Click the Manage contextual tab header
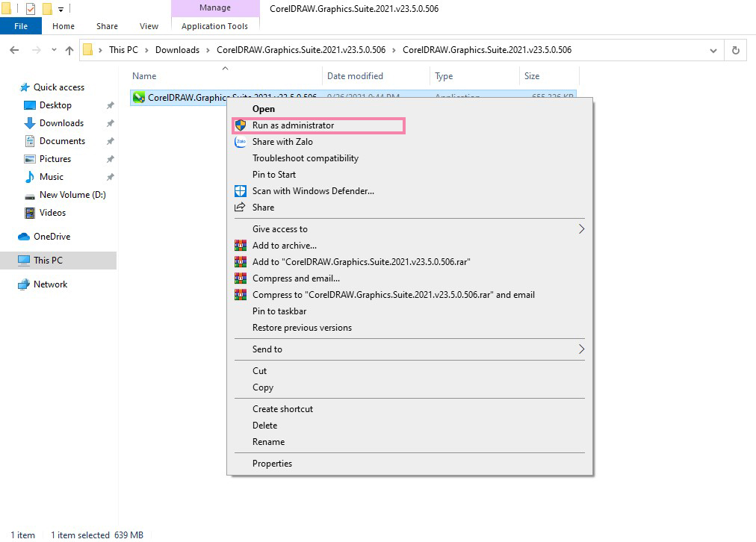Image resolution: width=756 pixels, height=542 pixels. 215,7
